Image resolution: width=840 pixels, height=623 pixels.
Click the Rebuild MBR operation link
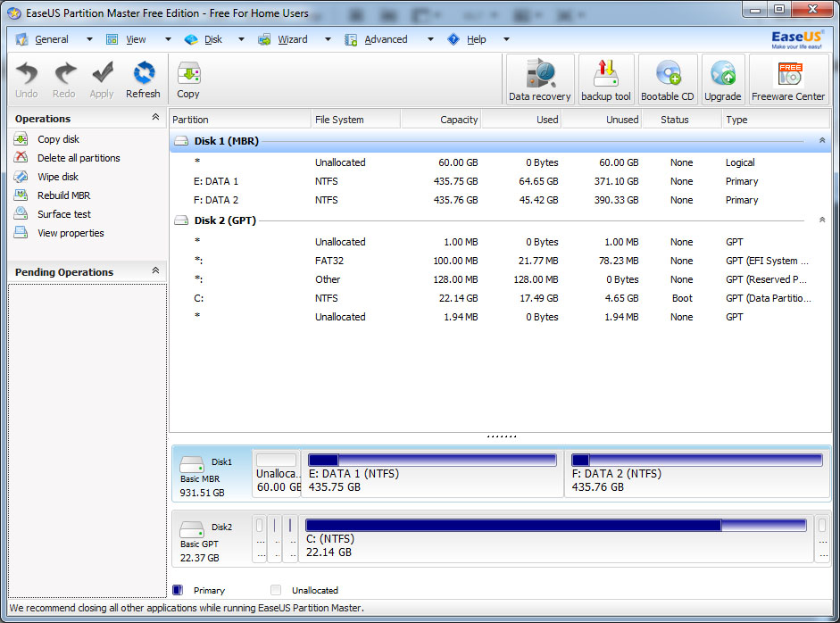tap(63, 195)
